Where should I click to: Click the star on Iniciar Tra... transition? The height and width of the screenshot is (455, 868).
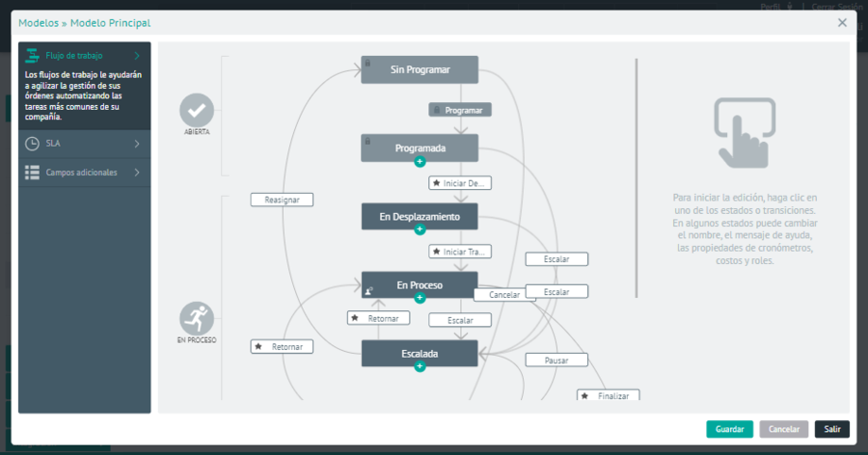[x=436, y=252]
